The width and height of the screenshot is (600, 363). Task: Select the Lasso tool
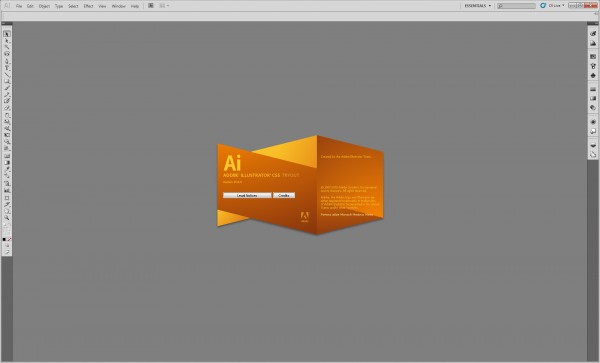(7, 54)
